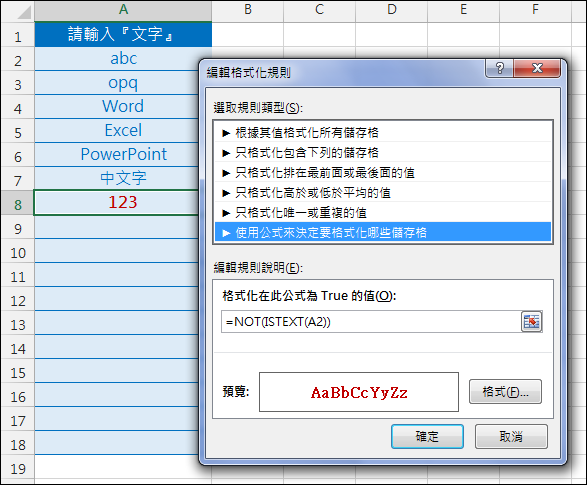Select row 9 header
The image size is (587, 485).
[18, 228]
